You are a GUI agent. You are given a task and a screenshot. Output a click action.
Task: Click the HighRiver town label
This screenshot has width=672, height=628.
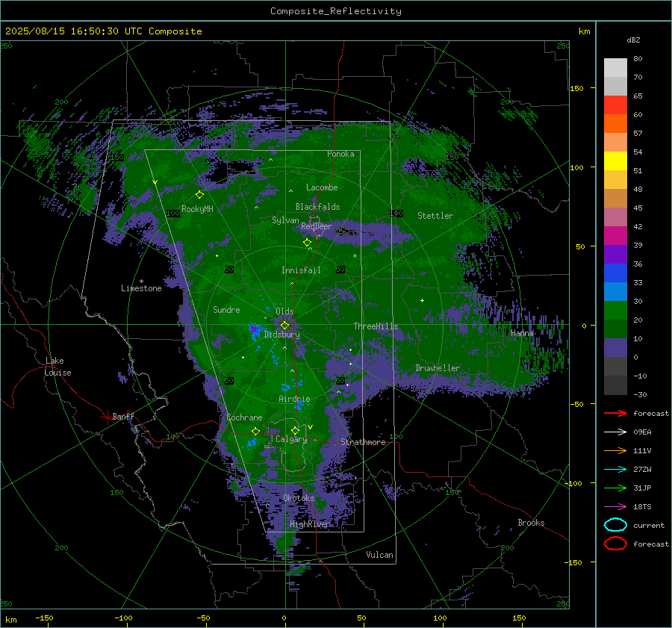pyautogui.click(x=310, y=524)
